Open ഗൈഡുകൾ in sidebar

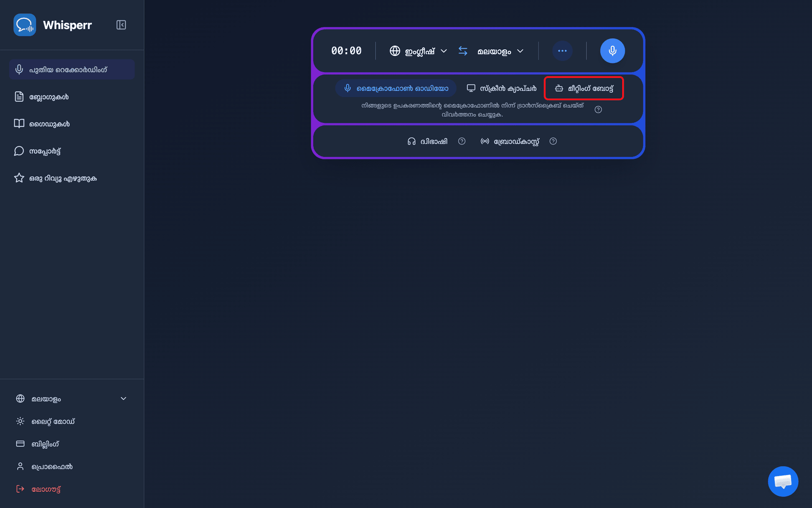pos(72,123)
